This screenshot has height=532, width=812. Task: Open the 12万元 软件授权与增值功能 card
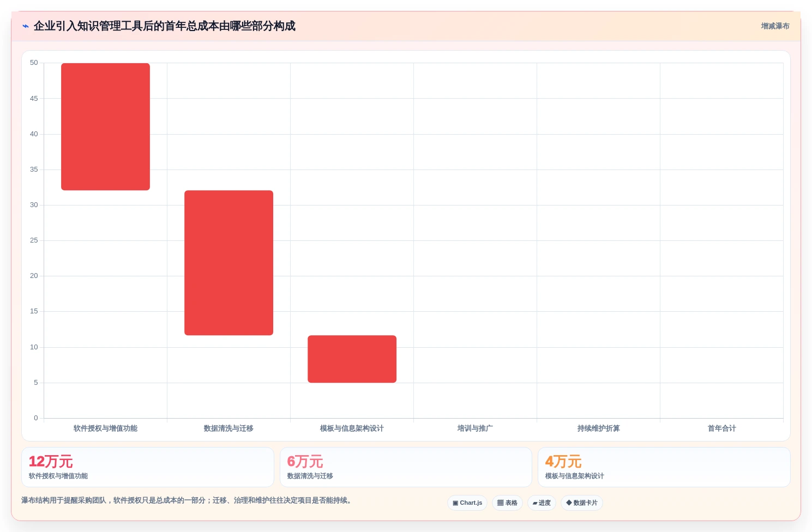click(148, 467)
